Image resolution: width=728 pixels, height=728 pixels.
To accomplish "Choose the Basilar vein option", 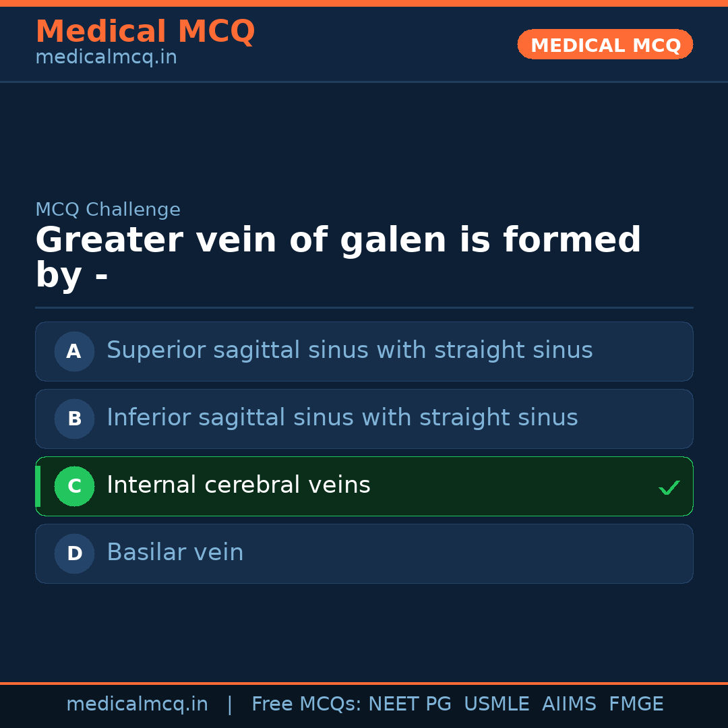I will pos(175,553).
